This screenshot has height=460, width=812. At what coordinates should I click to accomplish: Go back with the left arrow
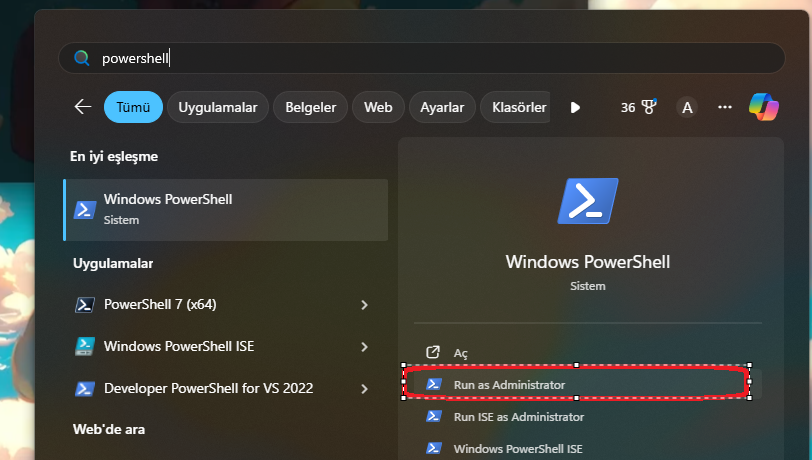[x=83, y=107]
